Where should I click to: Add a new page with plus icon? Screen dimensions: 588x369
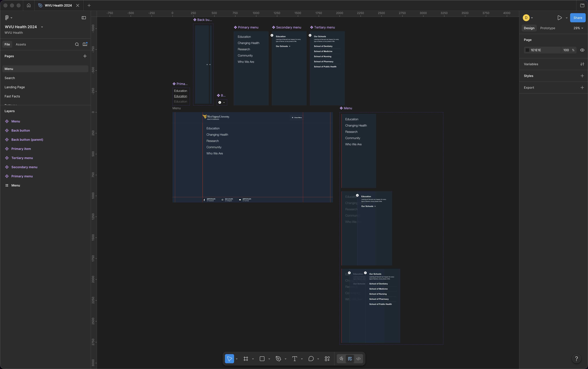click(85, 56)
